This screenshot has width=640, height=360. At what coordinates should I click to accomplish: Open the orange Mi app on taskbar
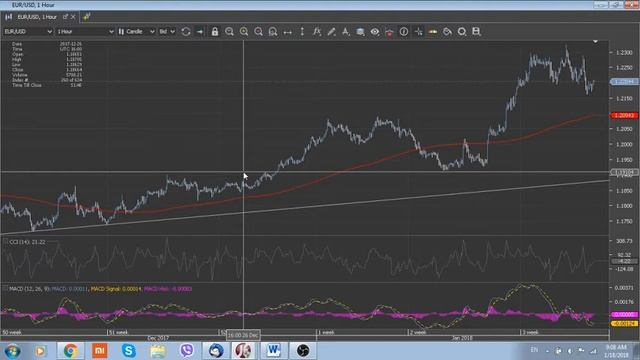pyautogui.click(x=99, y=351)
